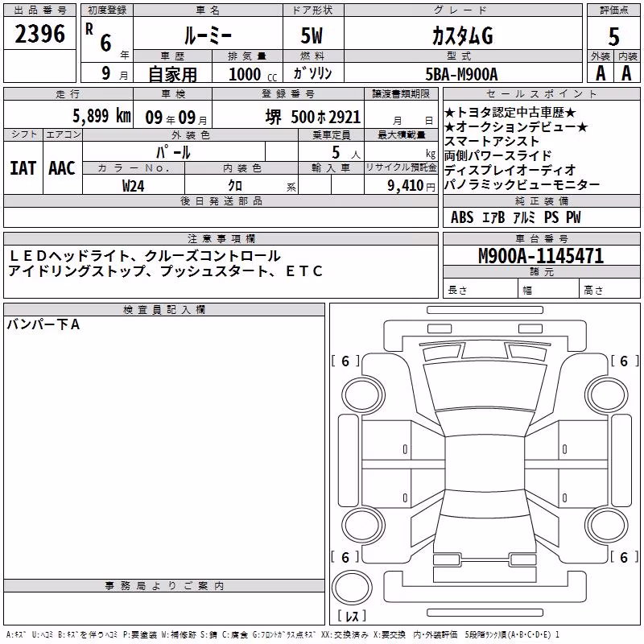644x644 pixels.
Task: Click spare tire circle above レス
Action: pos(352,587)
